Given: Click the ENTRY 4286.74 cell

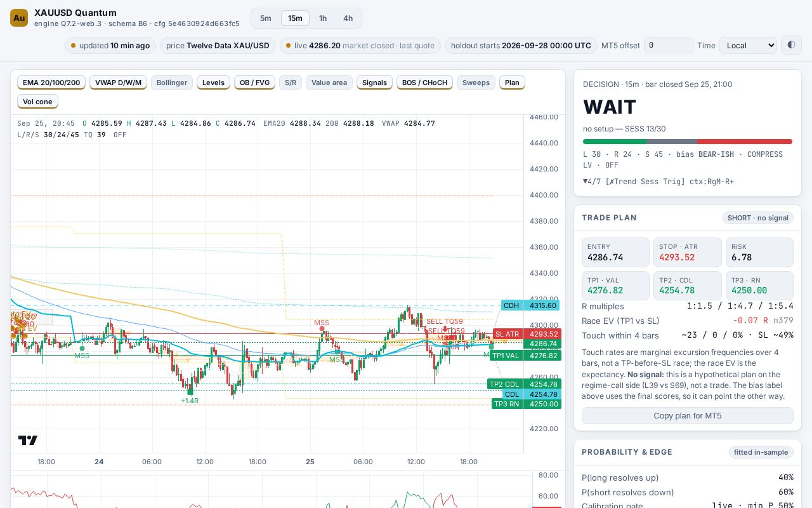Looking at the screenshot, I should coord(615,252).
